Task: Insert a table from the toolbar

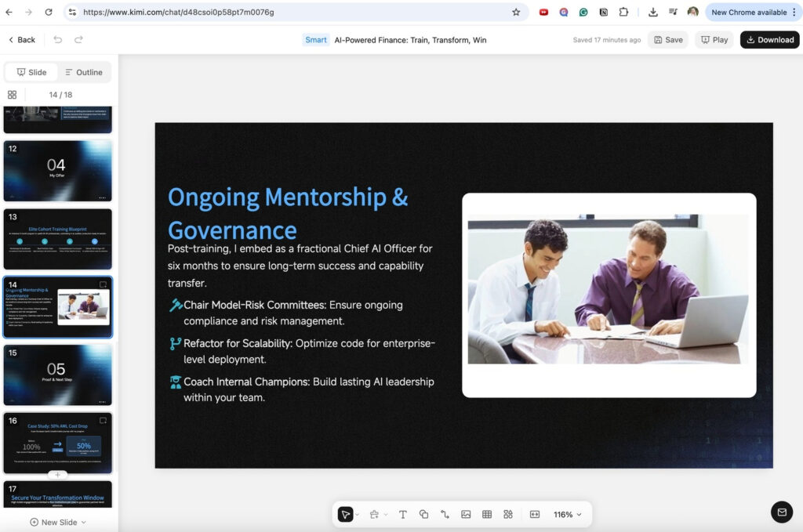Action: pyautogui.click(x=487, y=514)
